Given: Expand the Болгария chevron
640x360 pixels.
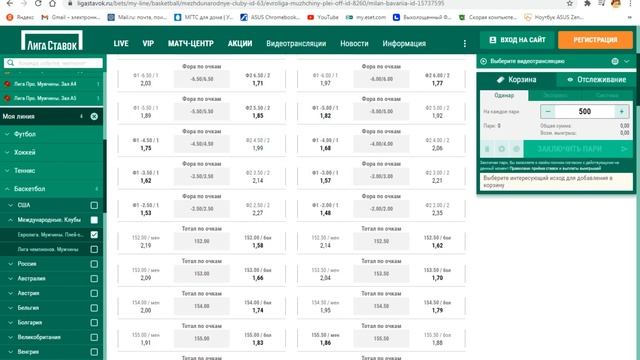Looking at the screenshot, I should click(x=10, y=322).
